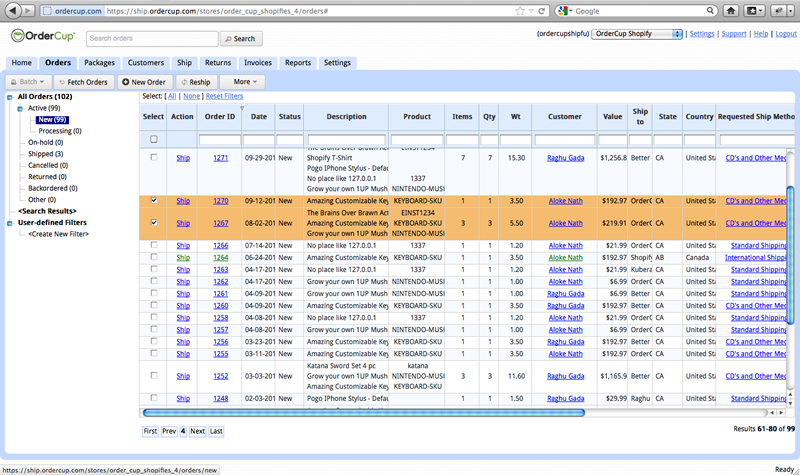Viewport: 800px width, 475px height.
Task: Switch to the Home tab
Action: pyautogui.click(x=21, y=63)
